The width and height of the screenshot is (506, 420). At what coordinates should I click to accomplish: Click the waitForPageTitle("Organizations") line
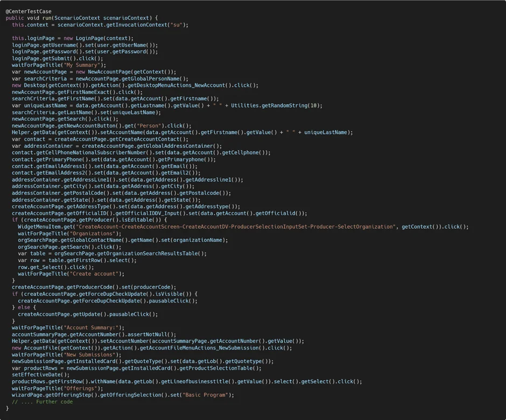[x=69, y=233]
